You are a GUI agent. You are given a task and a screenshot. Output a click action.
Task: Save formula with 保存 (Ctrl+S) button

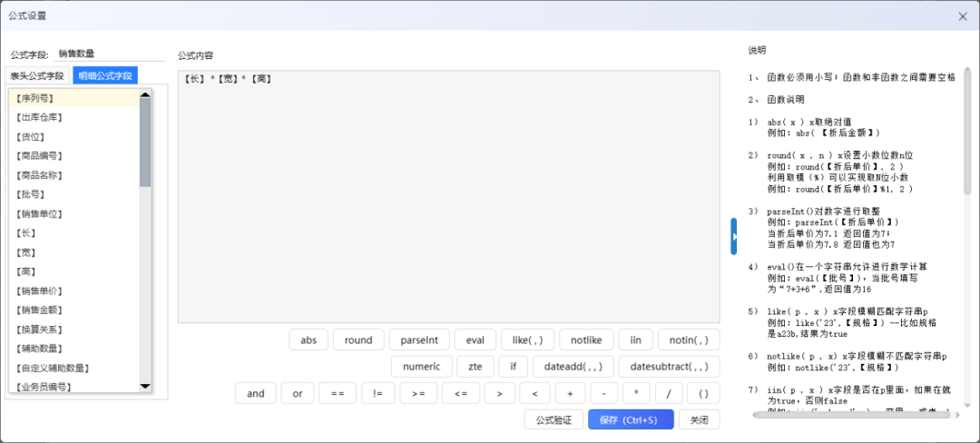[631, 419]
